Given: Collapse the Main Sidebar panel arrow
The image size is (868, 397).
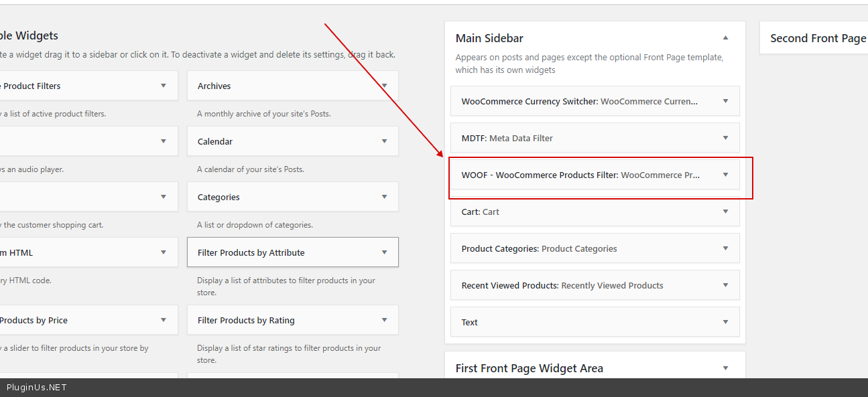Looking at the screenshot, I should [725, 38].
